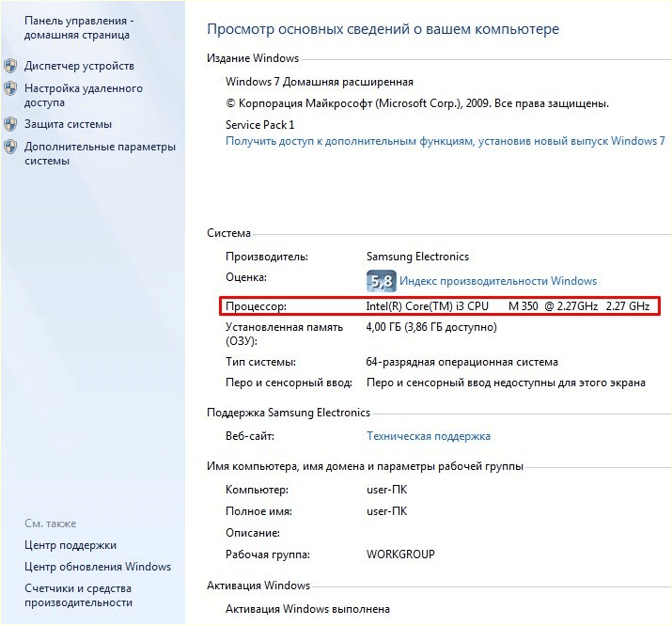
Task: Click the Microsoft Corp. 2009 copyright line
Action: coord(417,103)
